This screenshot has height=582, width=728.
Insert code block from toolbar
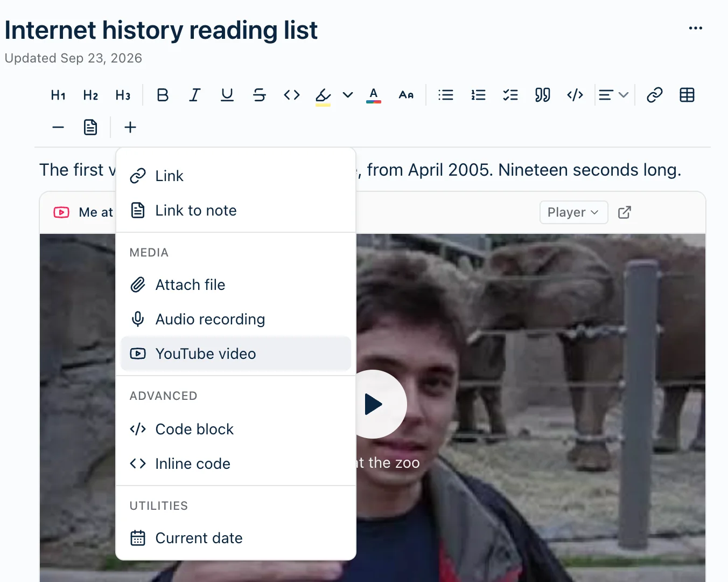click(x=575, y=95)
